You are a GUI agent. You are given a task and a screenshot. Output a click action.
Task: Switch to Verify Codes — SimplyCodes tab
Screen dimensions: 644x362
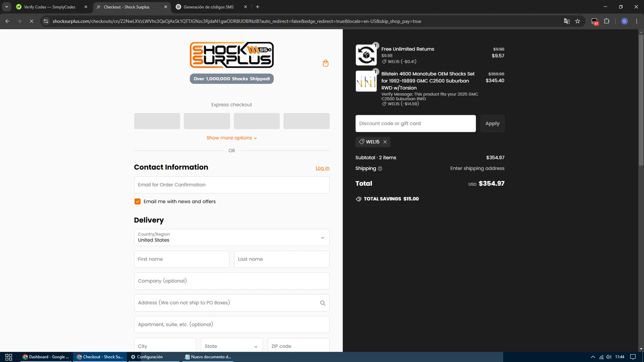tap(50, 7)
